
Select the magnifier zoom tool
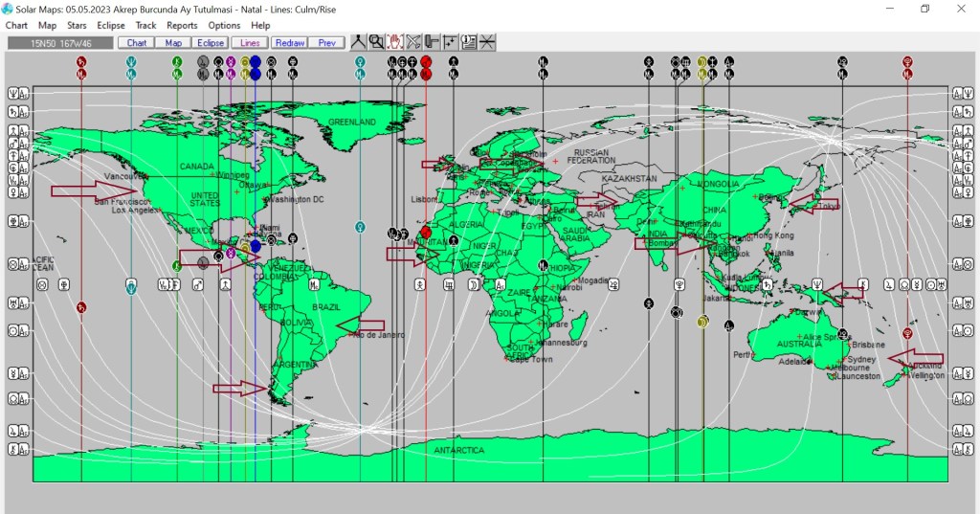point(376,42)
